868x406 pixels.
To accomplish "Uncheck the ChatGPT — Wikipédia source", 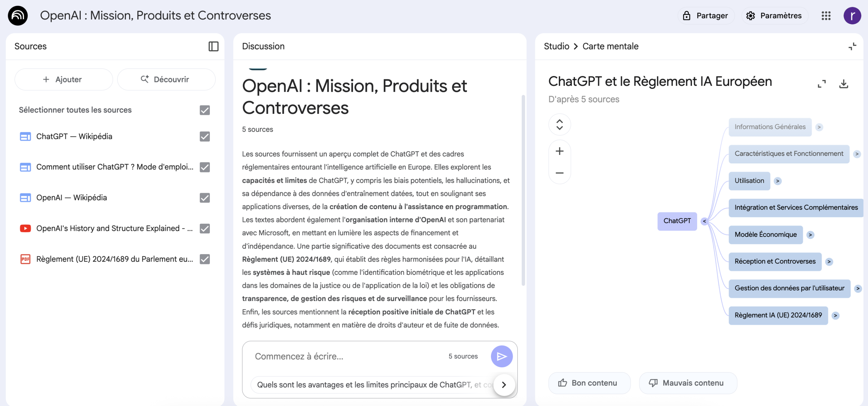I will point(205,137).
